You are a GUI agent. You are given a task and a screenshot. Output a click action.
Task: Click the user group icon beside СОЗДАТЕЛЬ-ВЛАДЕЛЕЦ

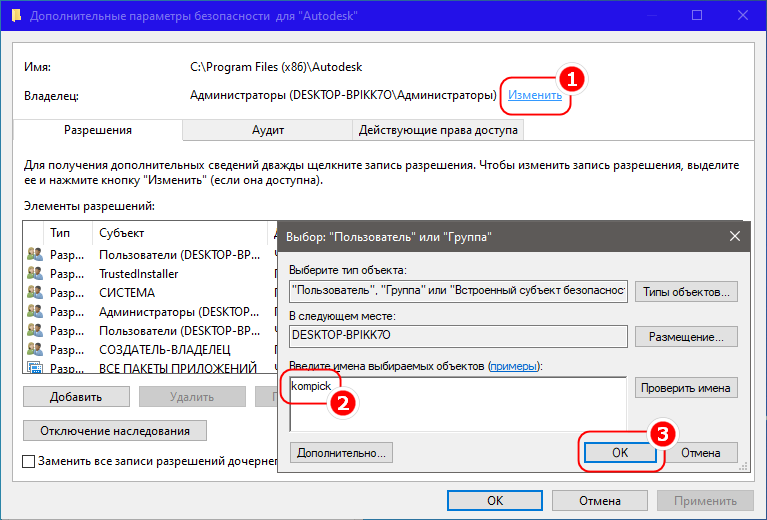(35, 349)
